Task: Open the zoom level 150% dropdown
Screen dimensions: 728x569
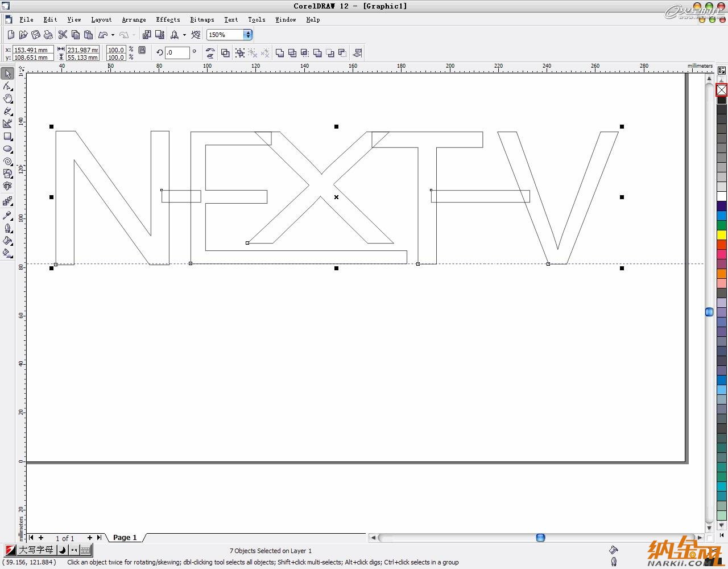Action: coord(248,35)
